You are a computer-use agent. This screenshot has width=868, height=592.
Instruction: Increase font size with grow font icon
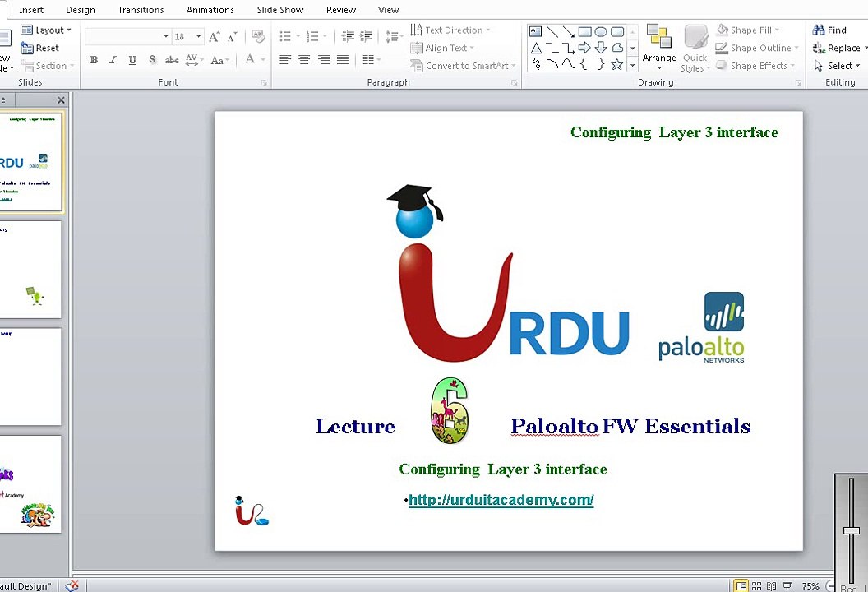coord(214,37)
